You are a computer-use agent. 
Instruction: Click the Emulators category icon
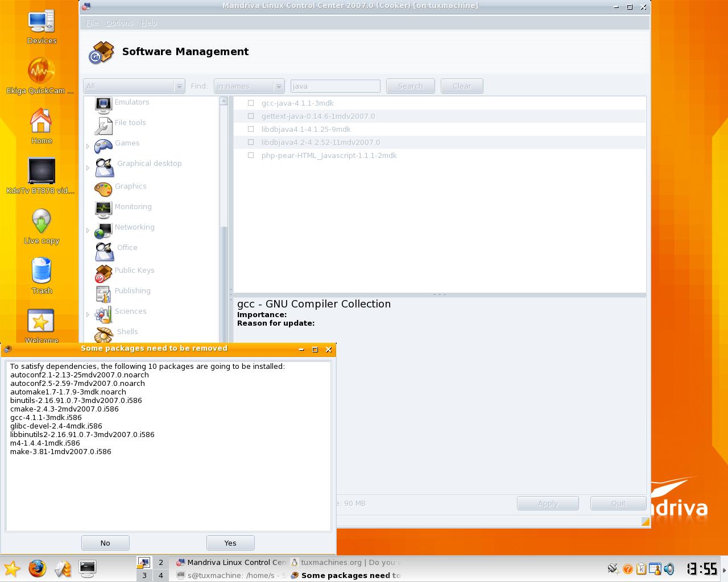(103, 105)
